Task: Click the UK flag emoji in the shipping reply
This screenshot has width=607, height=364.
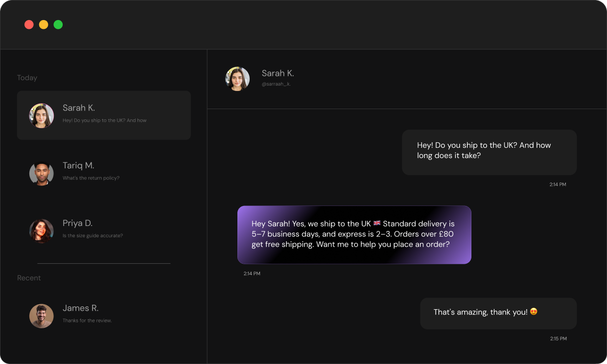Action: coord(376,223)
